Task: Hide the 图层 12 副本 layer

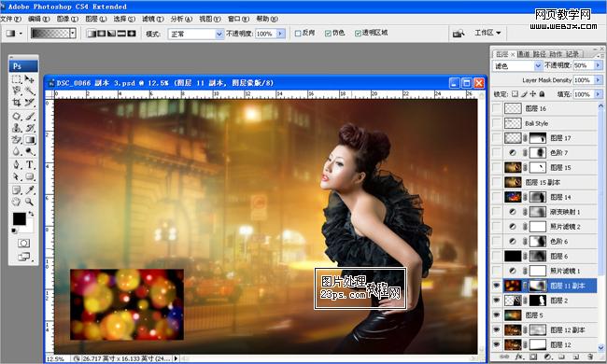Action: [497, 330]
